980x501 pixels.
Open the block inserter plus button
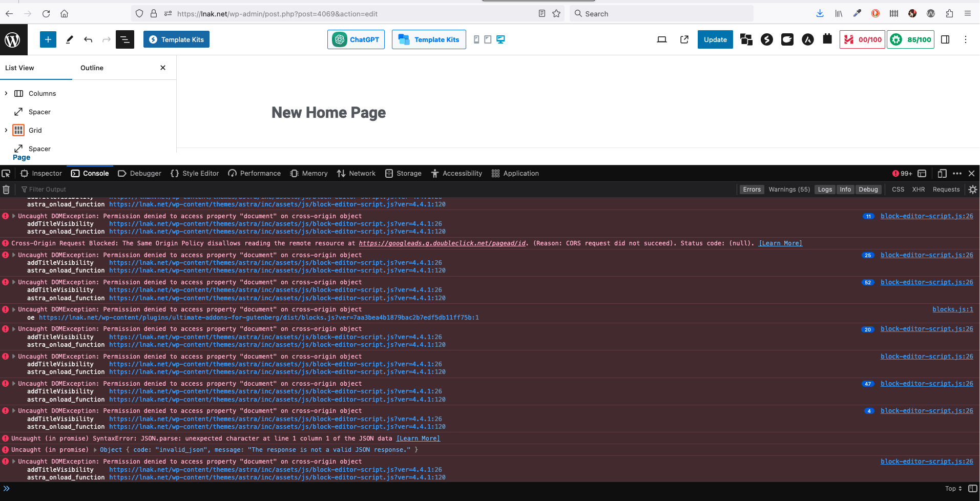(48, 39)
